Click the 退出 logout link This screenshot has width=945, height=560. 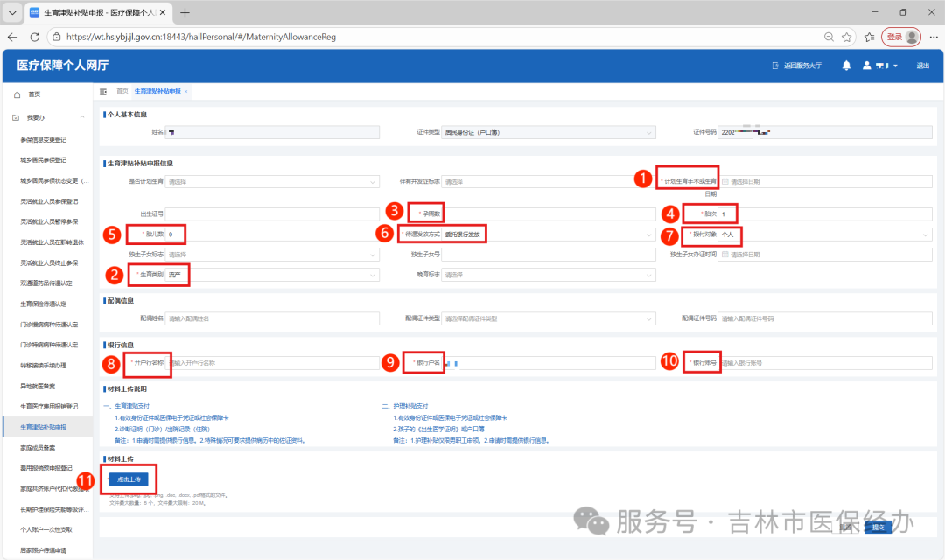923,66
